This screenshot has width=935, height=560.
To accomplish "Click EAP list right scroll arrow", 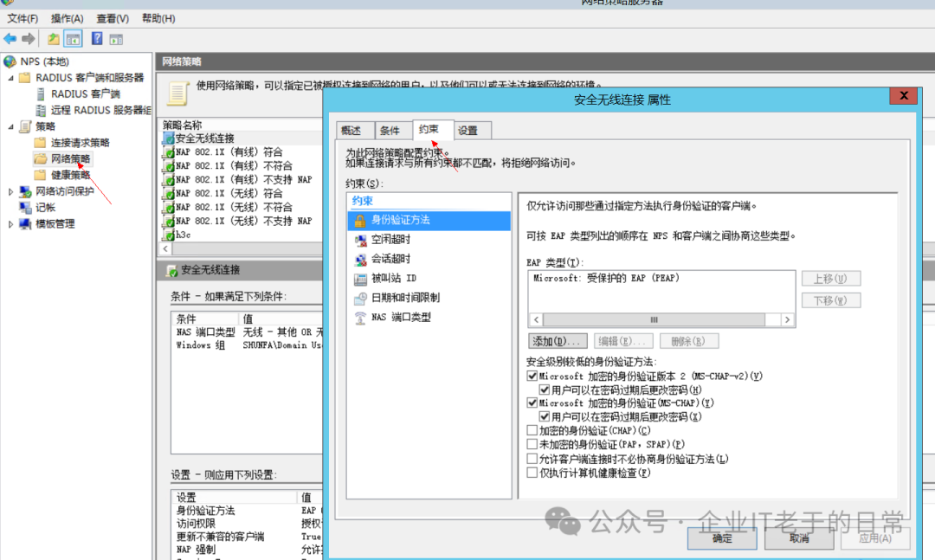I will (x=787, y=320).
